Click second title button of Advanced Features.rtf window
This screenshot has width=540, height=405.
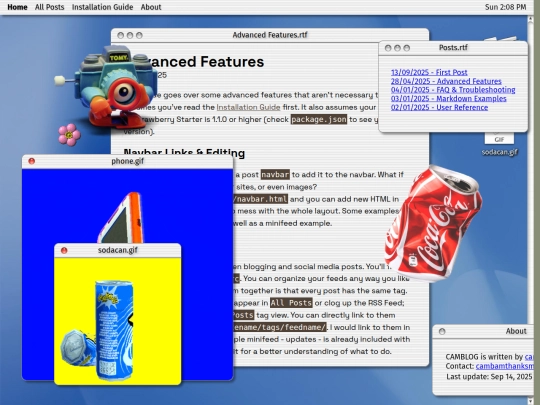point(130,35)
